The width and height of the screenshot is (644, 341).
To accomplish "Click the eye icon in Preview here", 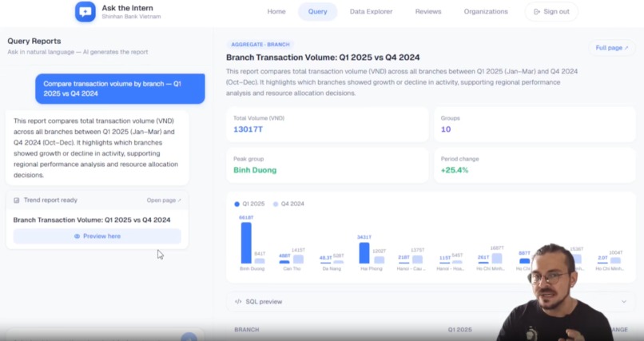I will (x=77, y=236).
